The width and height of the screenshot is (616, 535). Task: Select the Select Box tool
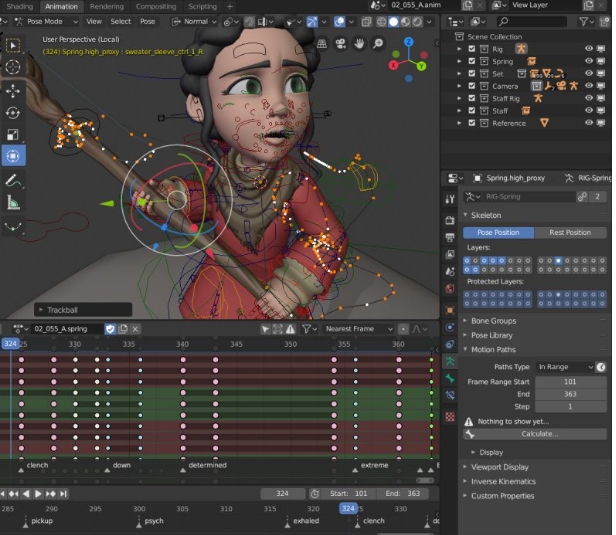coord(13,46)
